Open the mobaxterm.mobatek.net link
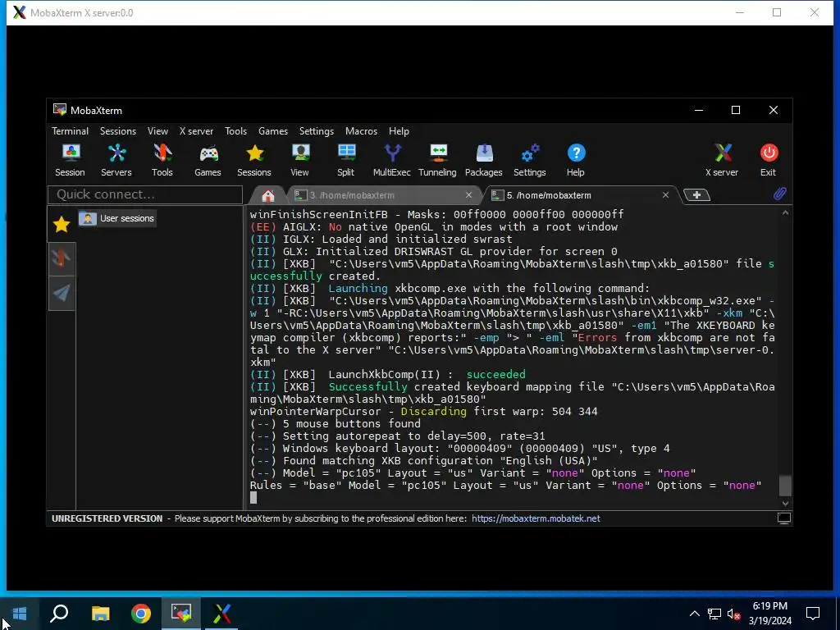840x630 pixels. pyautogui.click(x=536, y=518)
